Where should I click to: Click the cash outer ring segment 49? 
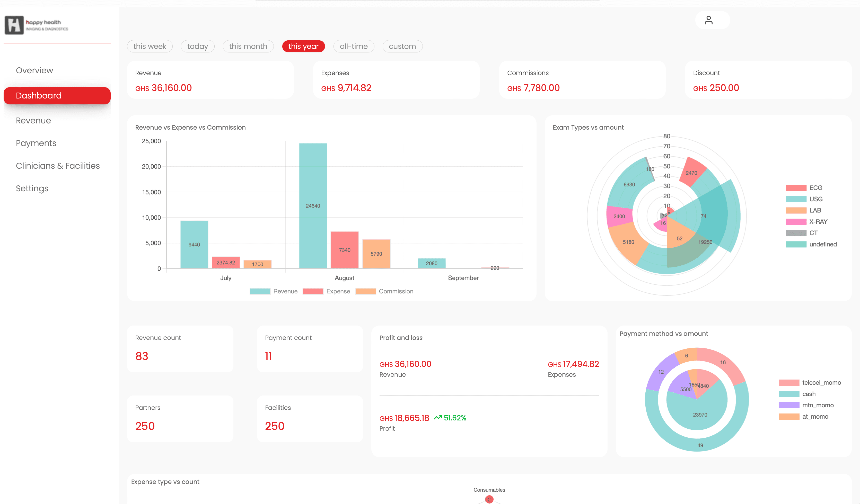(700, 445)
